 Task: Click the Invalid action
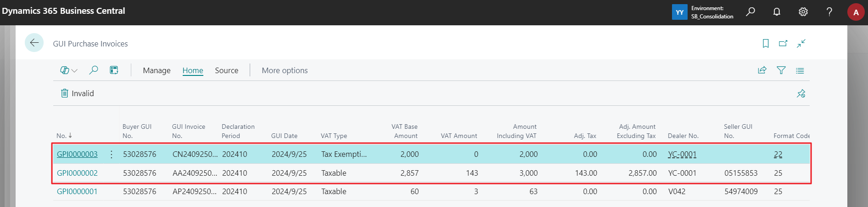(x=78, y=93)
